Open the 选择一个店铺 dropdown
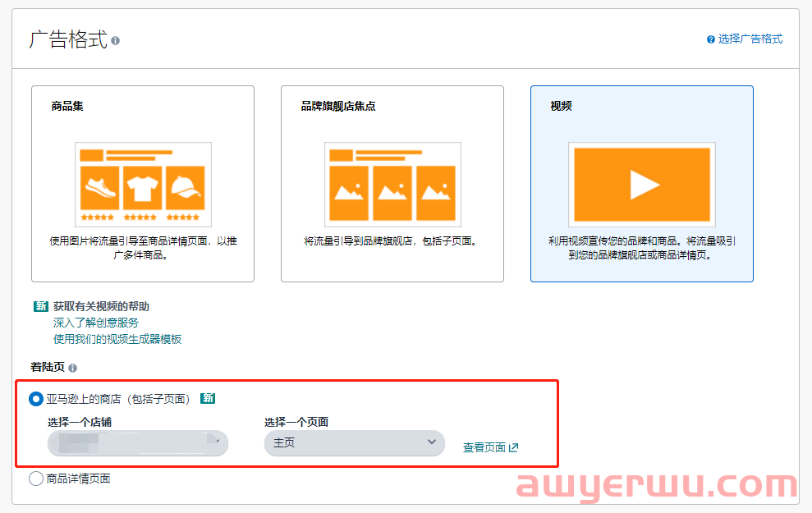Screen dimensions: 812x513 coord(138,443)
